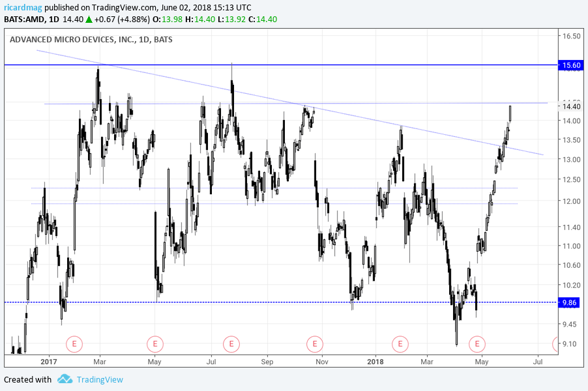The width and height of the screenshot is (588, 391).
Task: Click the earnings marker near February 2017
Action: click(x=74, y=344)
